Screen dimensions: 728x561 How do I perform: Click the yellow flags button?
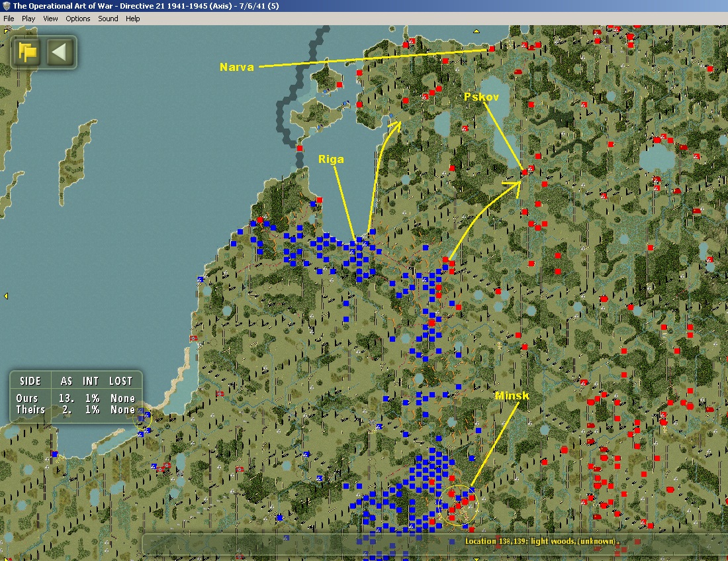coord(28,52)
